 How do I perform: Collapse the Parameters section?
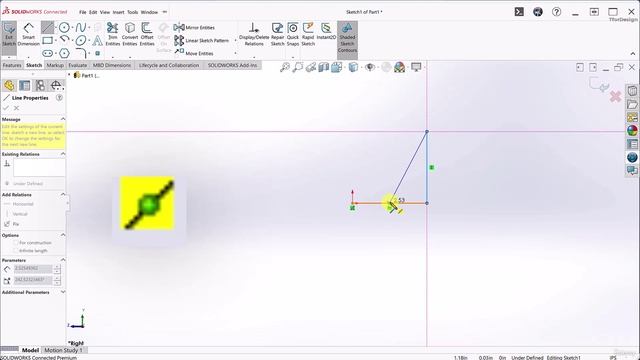[63, 260]
